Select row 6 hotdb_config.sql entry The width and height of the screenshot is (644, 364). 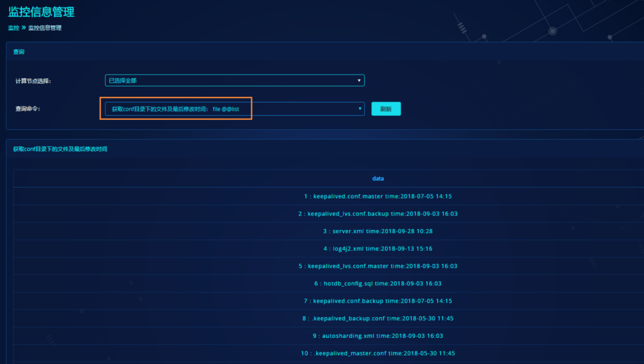pyautogui.click(x=378, y=284)
